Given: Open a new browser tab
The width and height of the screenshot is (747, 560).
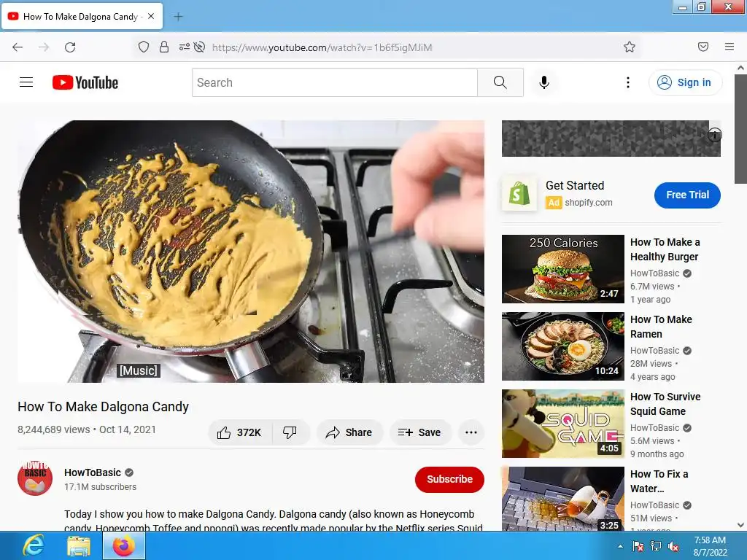Looking at the screenshot, I should (x=178, y=17).
